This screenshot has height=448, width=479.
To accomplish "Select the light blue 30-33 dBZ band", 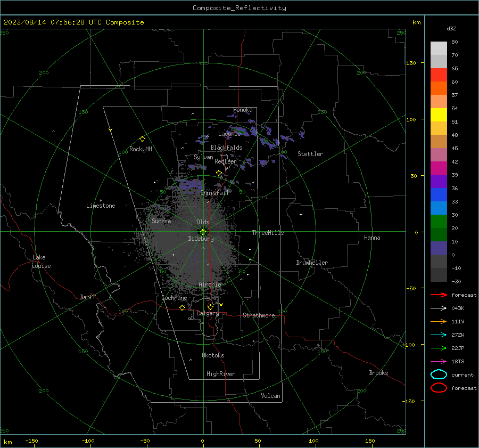I will pyautogui.click(x=439, y=208).
